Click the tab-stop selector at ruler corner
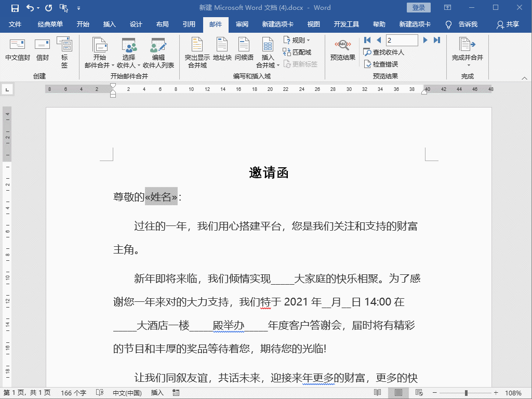The height and width of the screenshot is (399, 532). 7,89
